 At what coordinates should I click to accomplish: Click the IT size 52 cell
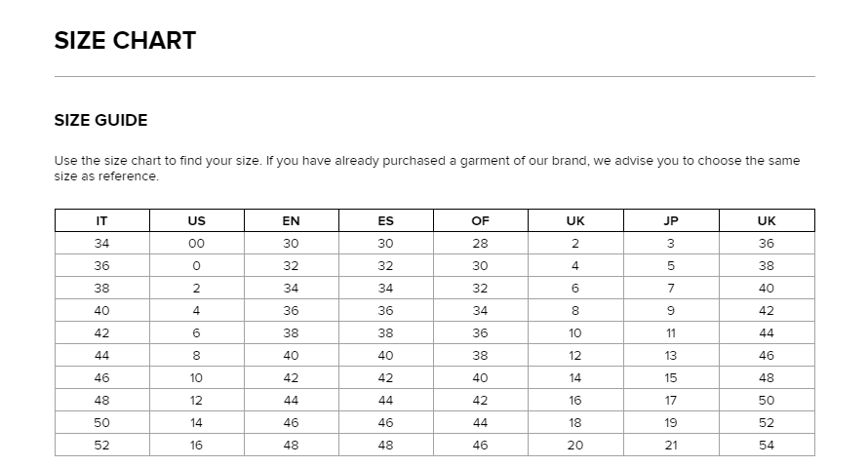(101, 445)
